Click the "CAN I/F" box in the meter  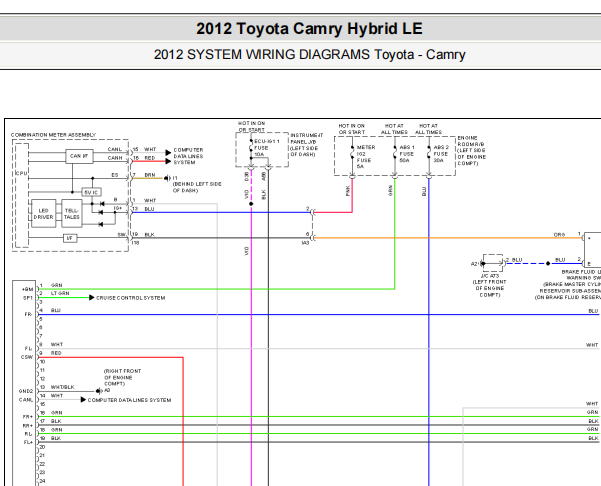tap(79, 156)
